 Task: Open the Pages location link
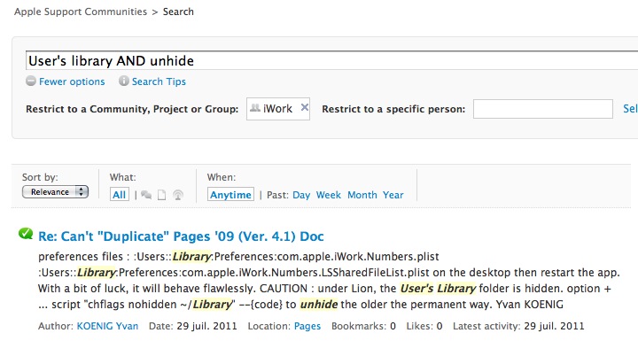click(307, 326)
